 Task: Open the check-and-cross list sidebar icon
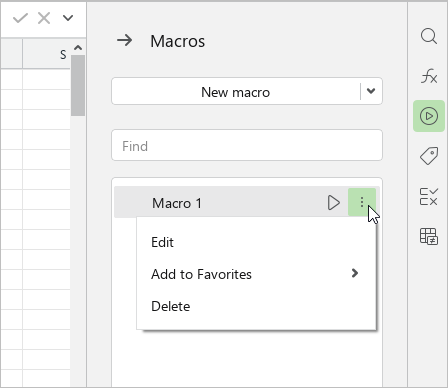click(x=429, y=196)
